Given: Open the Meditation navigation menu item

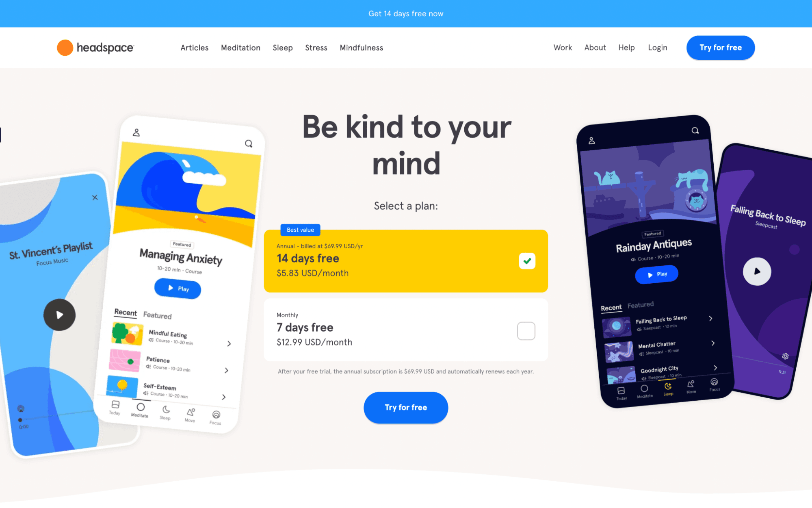Looking at the screenshot, I should (x=240, y=48).
